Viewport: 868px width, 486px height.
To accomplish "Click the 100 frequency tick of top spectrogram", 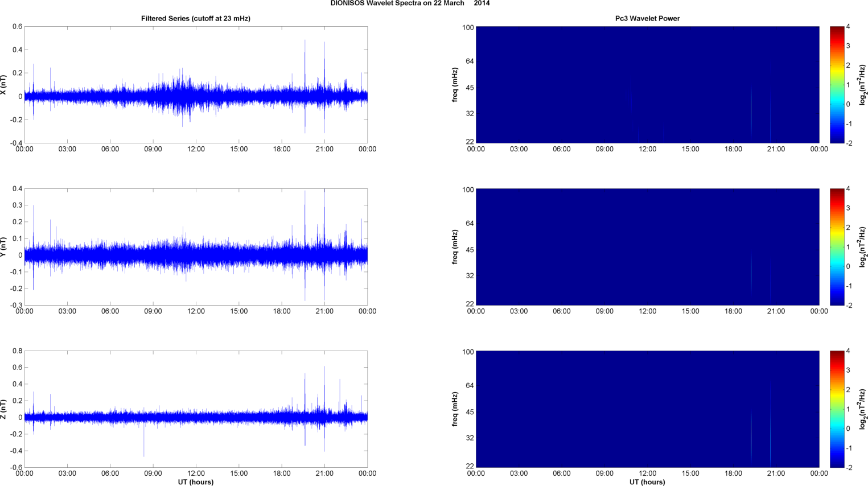I will pyautogui.click(x=468, y=27).
